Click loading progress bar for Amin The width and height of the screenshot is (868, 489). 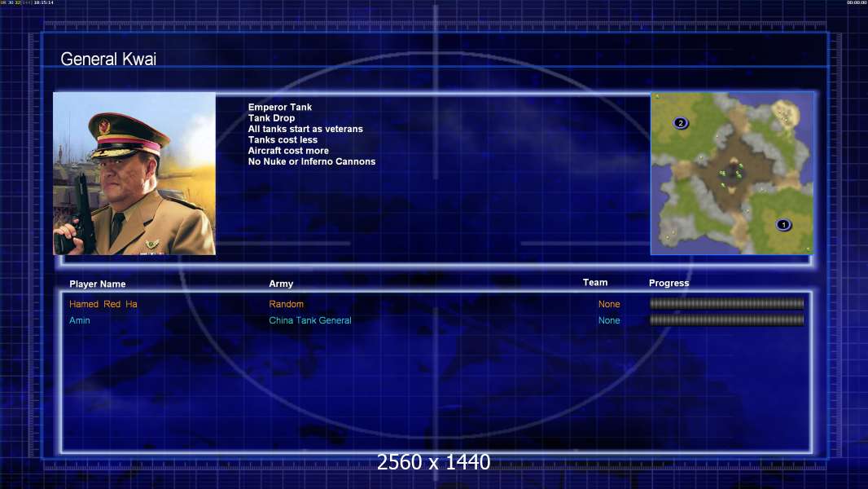point(726,320)
